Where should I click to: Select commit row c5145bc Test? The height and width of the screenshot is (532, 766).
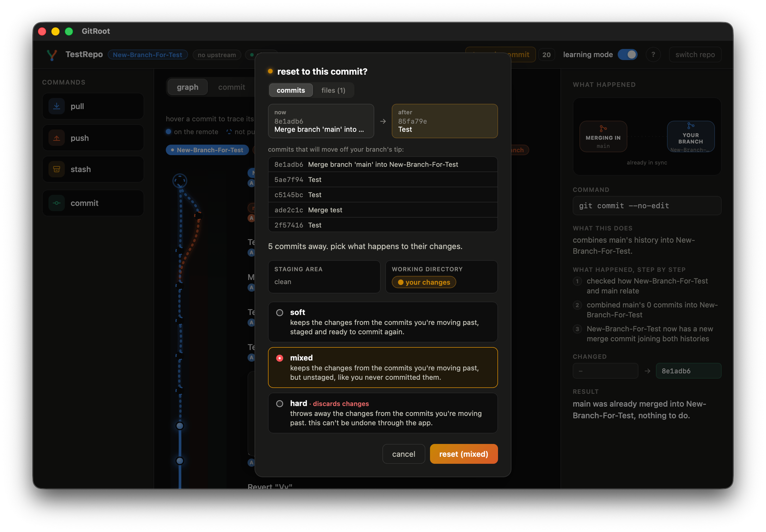click(x=383, y=195)
